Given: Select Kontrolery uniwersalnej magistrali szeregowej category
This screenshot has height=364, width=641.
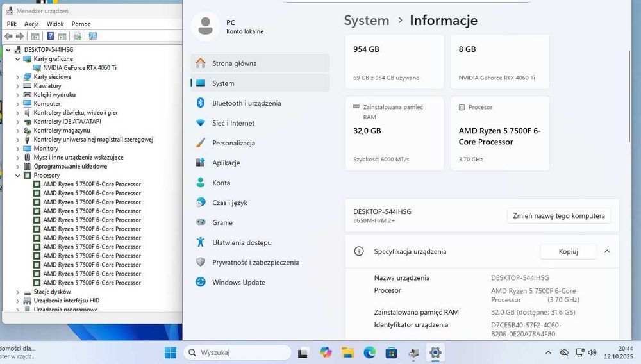Looking at the screenshot, I should 93,139.
